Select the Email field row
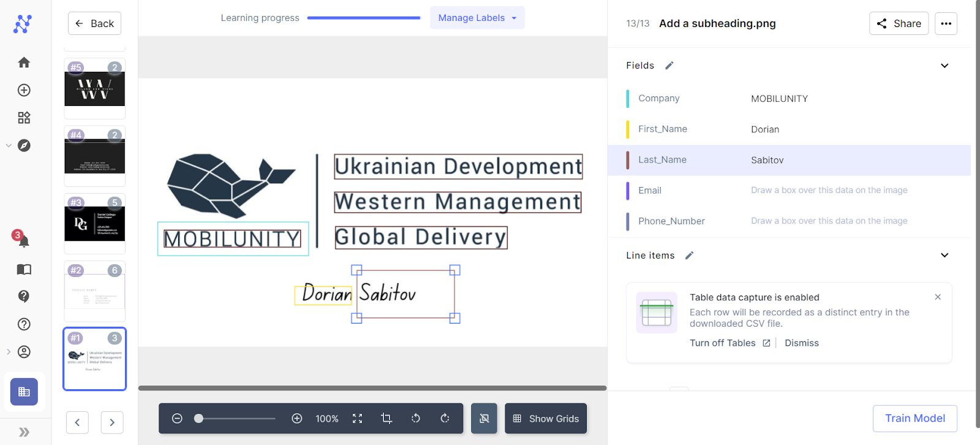This screenshot has width=980, height=445. (789, 191)
